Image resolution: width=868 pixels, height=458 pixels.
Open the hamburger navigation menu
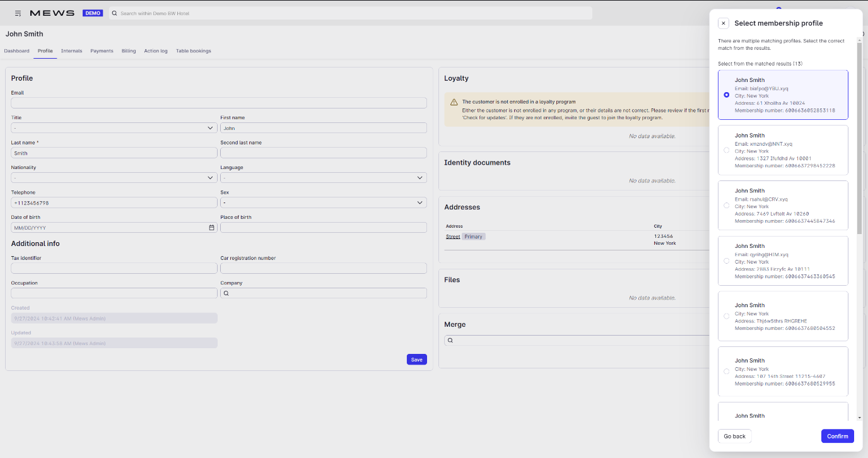(x=18, y=13)
